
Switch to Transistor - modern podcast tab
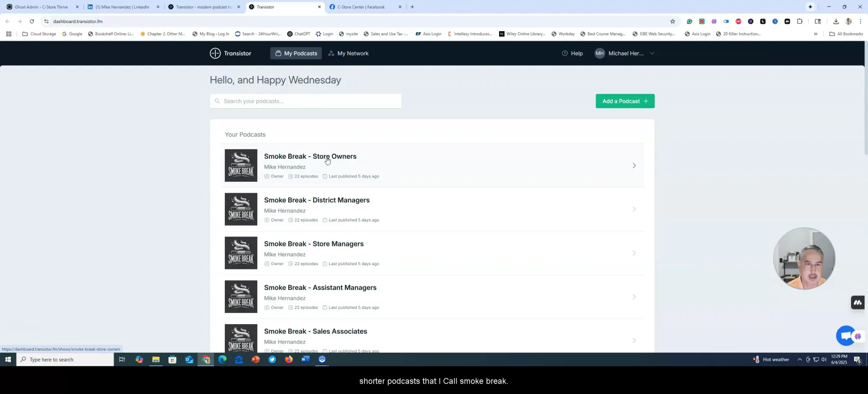pyautogui.click(x=203, y=7)
